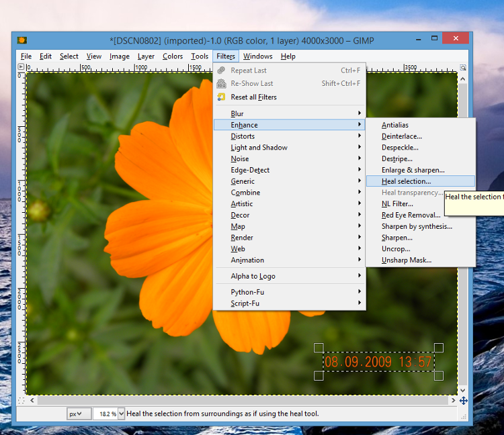This screenshot has height=435, width=504.
Task: Open the File menu
Action: click(x=26, y=56)
